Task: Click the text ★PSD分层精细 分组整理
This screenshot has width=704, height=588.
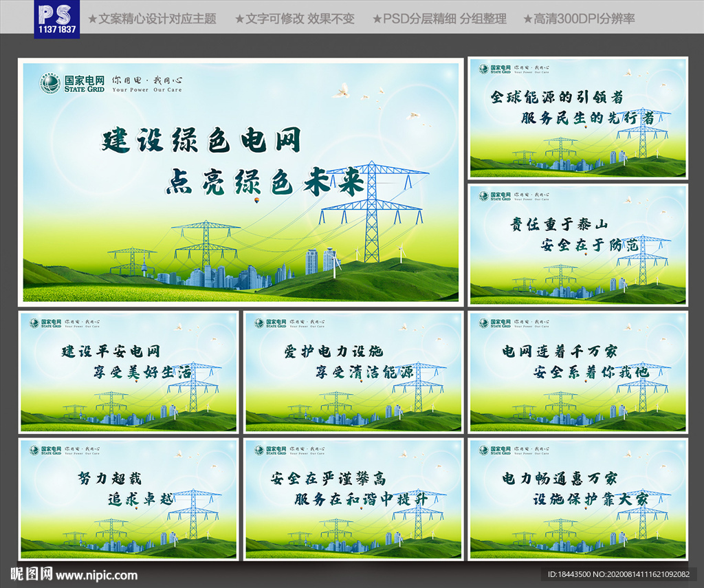Action: pos(439,19)
